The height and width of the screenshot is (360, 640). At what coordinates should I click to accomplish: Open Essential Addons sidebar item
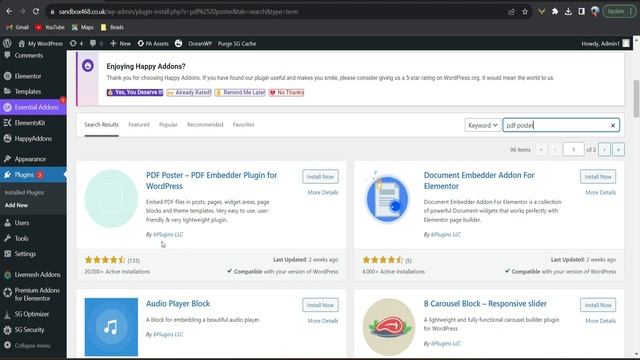point(33,107)
